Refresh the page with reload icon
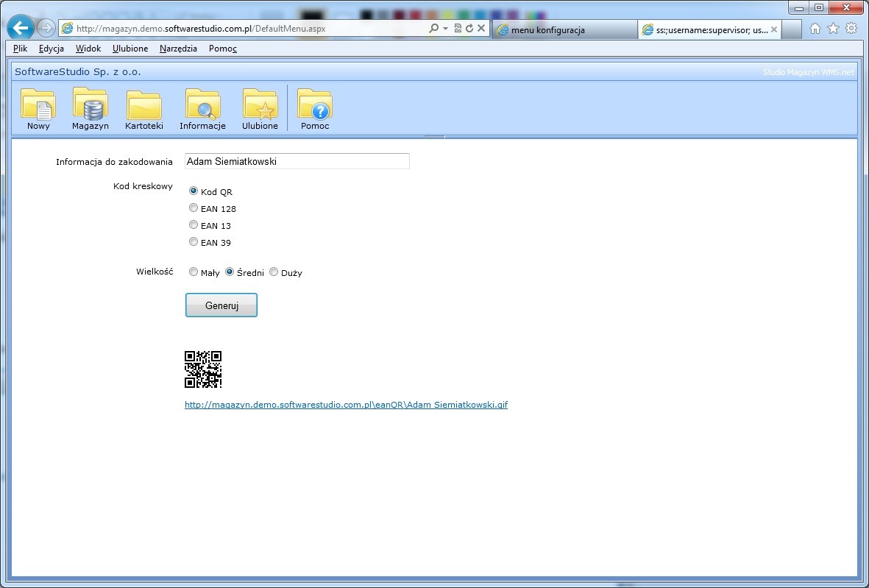The width and height of the screenshot is (869, 588). tap(469, 28)
